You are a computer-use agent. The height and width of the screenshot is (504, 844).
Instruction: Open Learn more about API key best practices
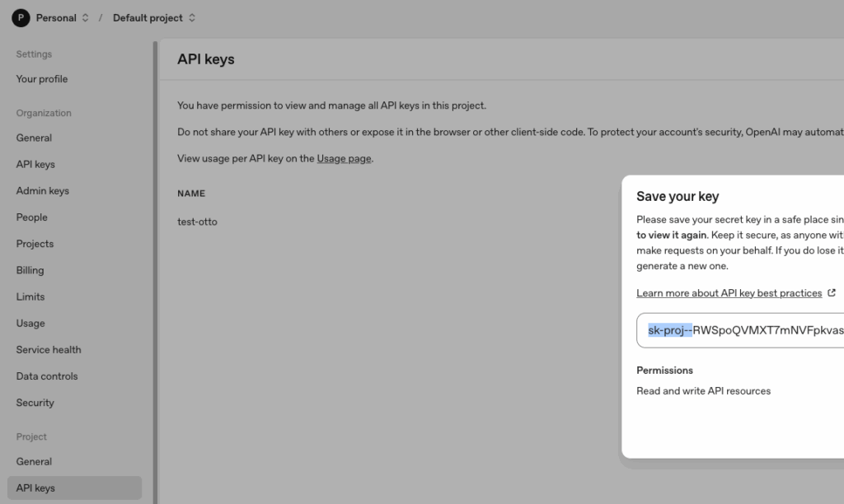pos(729,293)
